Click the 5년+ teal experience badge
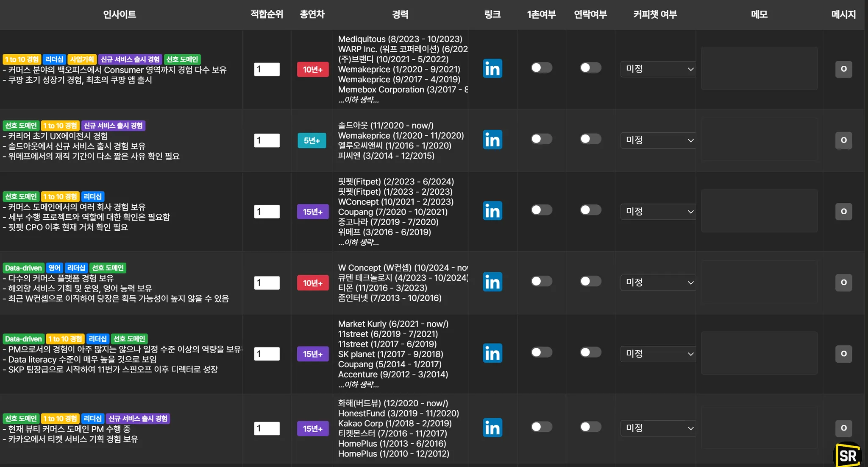The height and width of the screenshot is (467, 868). point(312,140)
